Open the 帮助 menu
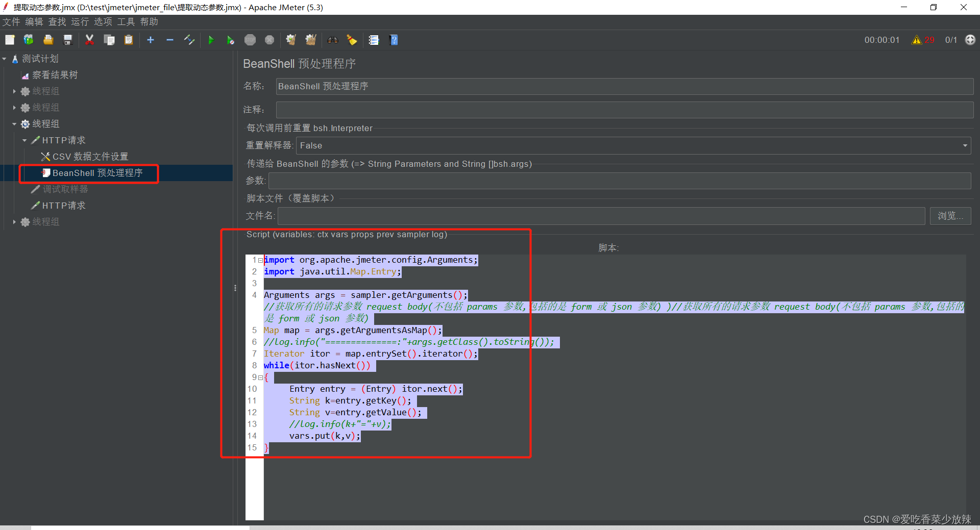 click(x=149, y=22)
